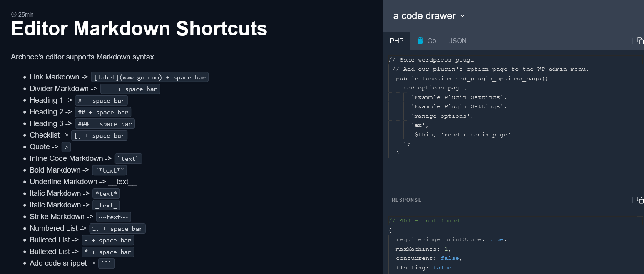Click the Numbered List '1.' badge
Image resolution: width=644 pixels, height=274 pixels.
(117, 228)
